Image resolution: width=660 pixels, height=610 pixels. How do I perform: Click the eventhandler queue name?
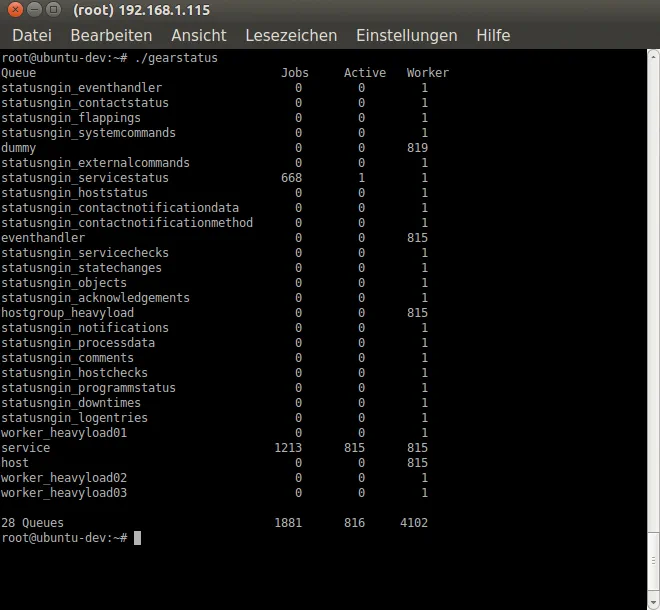pos(43,238)
